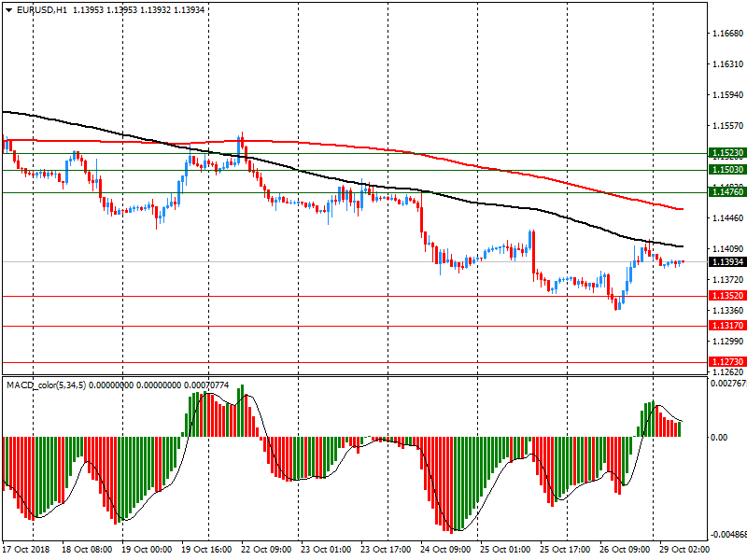
Task: Click the 23 Oct 17:00 time axis label
Action: coord(386,550)
